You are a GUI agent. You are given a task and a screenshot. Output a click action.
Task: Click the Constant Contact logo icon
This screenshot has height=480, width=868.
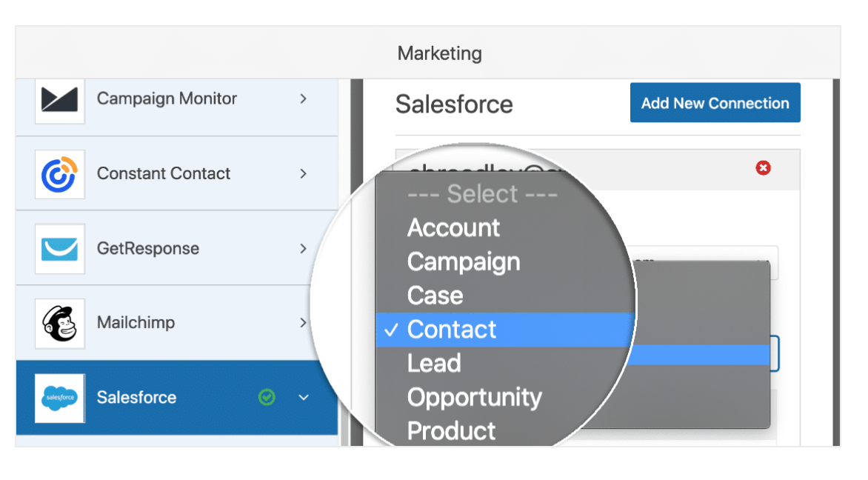coord(60,174)
